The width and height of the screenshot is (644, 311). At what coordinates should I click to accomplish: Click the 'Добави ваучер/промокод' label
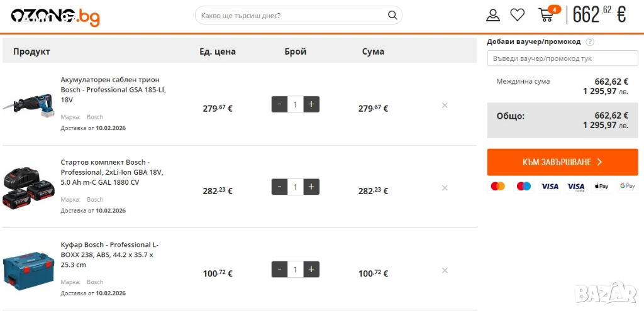click(x=534, y=41)
